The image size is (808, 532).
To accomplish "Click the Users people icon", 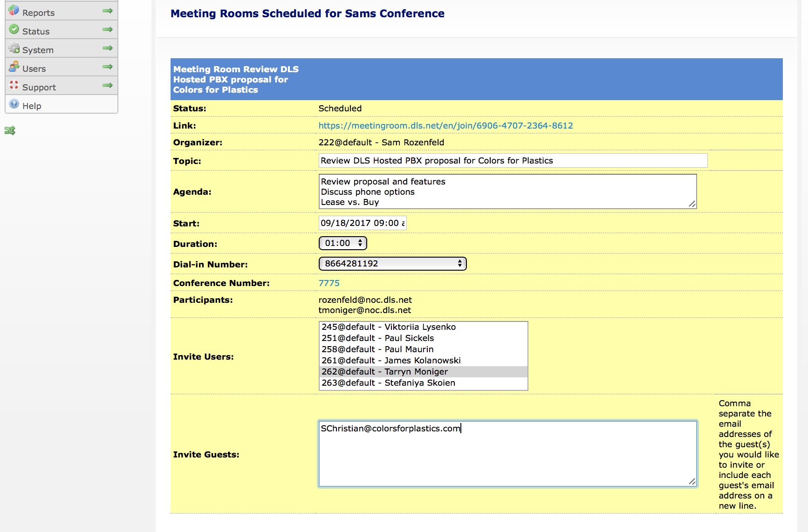I will click(x=14, y=67).
